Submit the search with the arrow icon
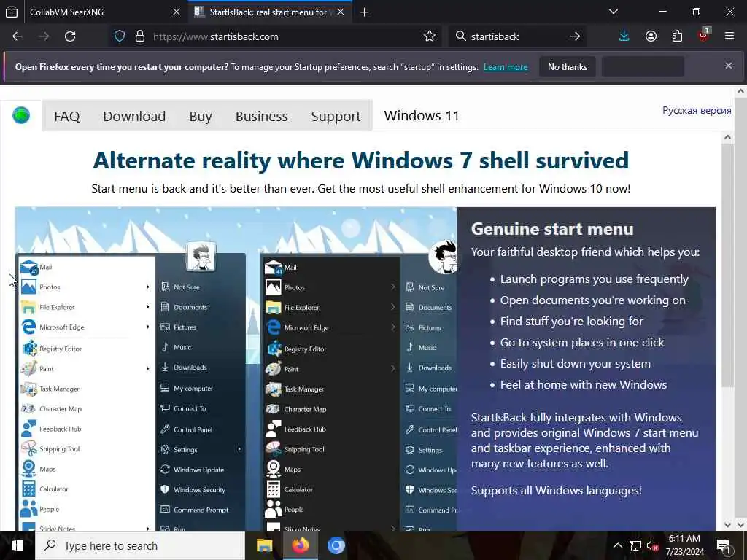This screenshot has width=747, height=560. point(575,36)
